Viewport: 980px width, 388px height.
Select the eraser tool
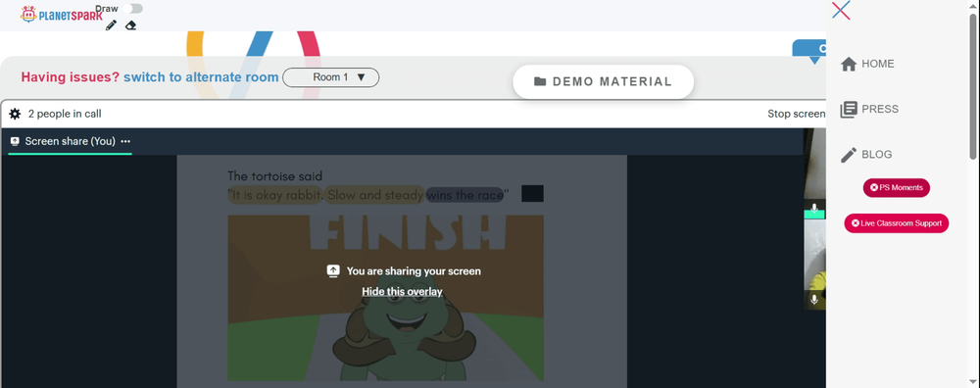pyautogui.click(x=130, y=25)
